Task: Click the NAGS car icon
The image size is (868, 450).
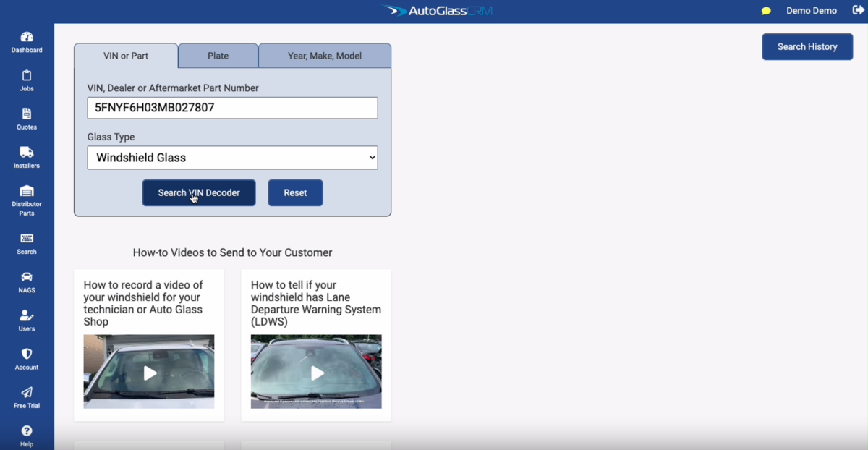Action: pos(27,277)
